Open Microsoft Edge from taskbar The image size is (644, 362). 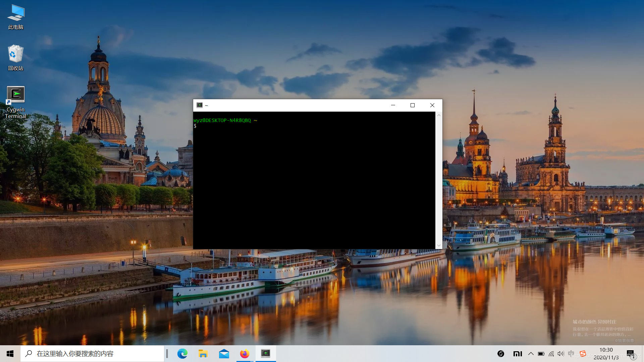182,354
